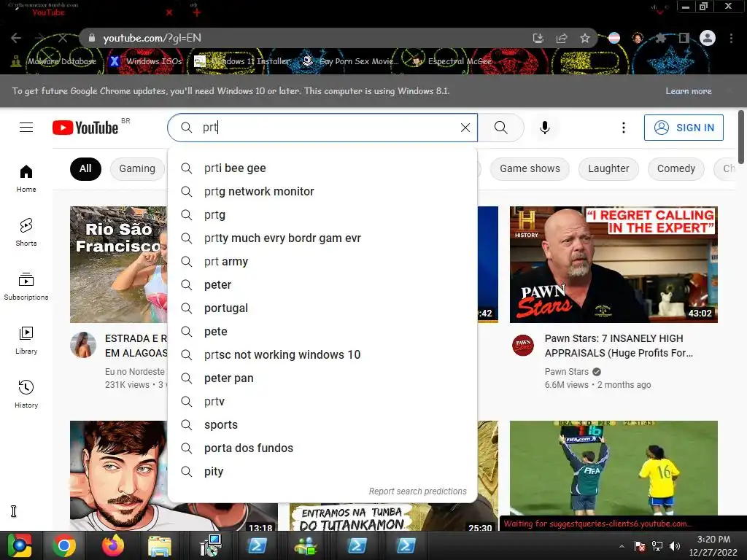Choose suggestion "peter pan"
The height and width of the screenshot is (560, 747).
[322, 378]
